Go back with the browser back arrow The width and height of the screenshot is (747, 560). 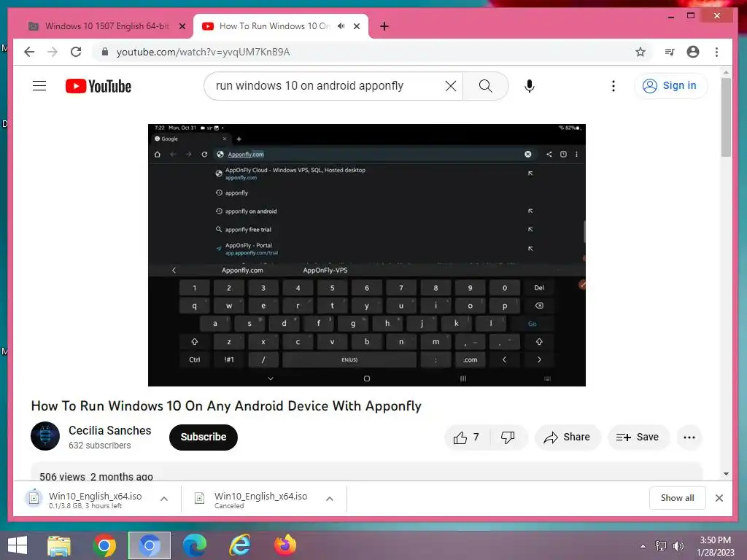pyautogui.click(x=29, y=52)
